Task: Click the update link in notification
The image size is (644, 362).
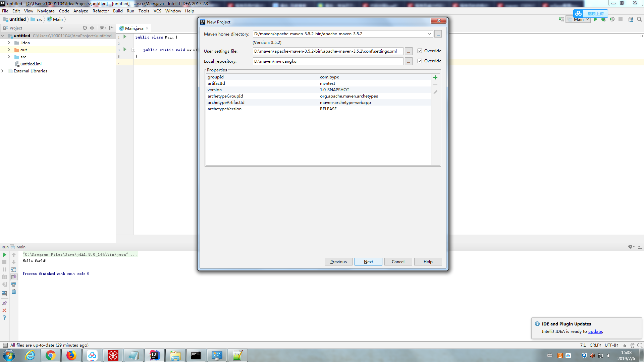Action: pyautogui.click(x=595, y=331)
